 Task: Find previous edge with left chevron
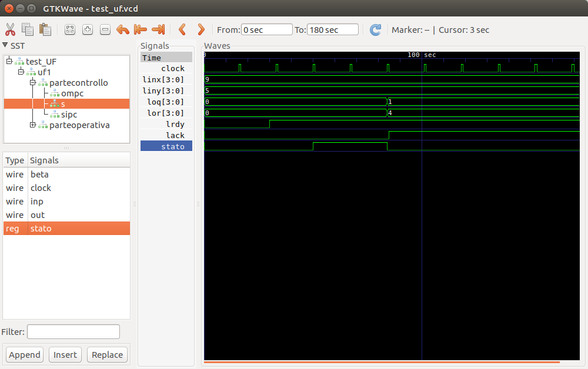(x=182, y=29)
